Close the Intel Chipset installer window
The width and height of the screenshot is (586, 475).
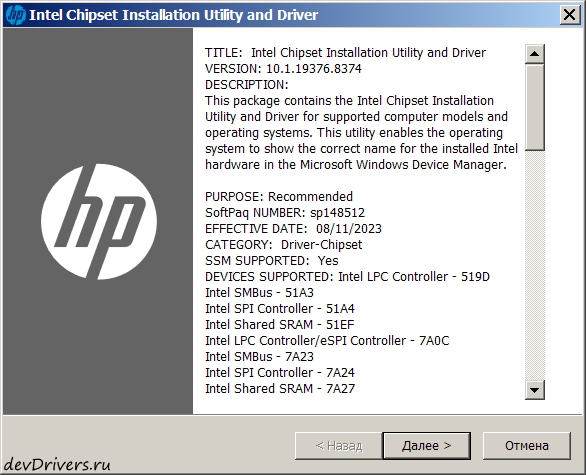(570, 15)
